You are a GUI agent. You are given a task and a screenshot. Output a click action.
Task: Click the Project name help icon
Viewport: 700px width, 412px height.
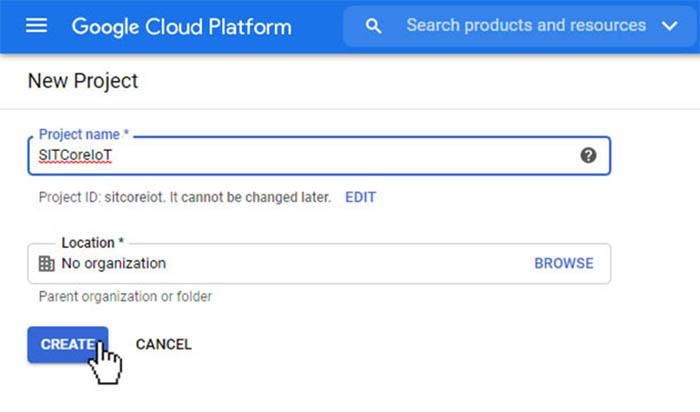point(588,155)
